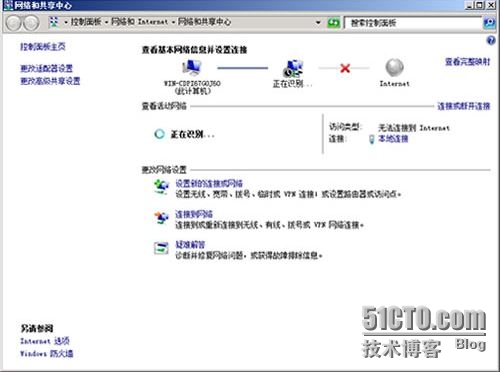Screen dimensions: 500x372
Task: Click the Back navigation arrow button
Action: pyautogui.click(x=13, y=23)
